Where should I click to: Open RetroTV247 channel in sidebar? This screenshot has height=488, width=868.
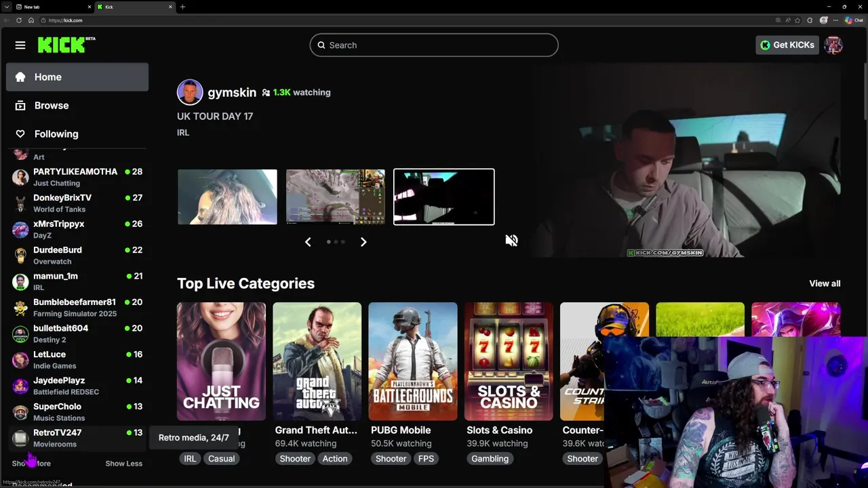click(x=77, y=438)
